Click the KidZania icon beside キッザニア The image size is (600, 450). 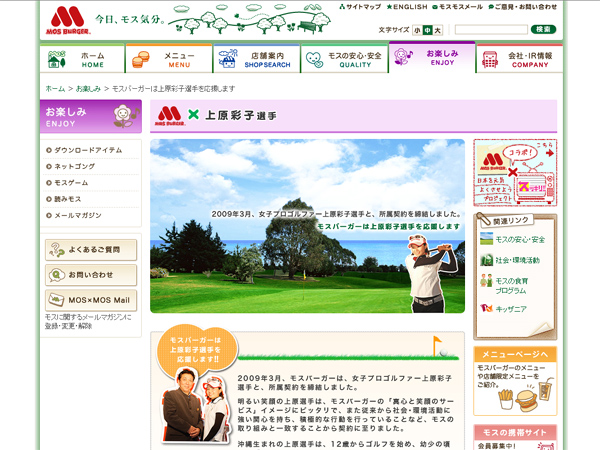click(x=486, y=308)
